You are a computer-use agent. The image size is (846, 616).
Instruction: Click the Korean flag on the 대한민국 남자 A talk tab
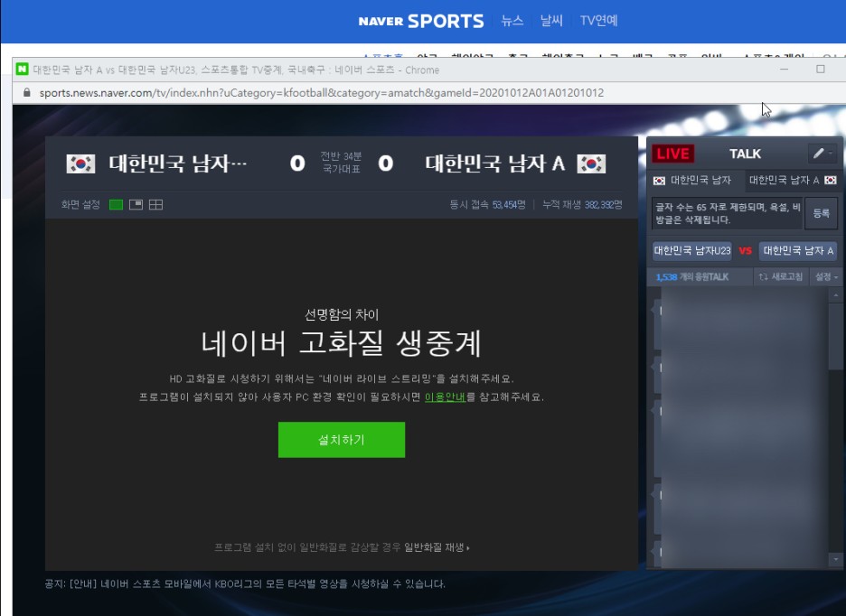tap(831, 180)
